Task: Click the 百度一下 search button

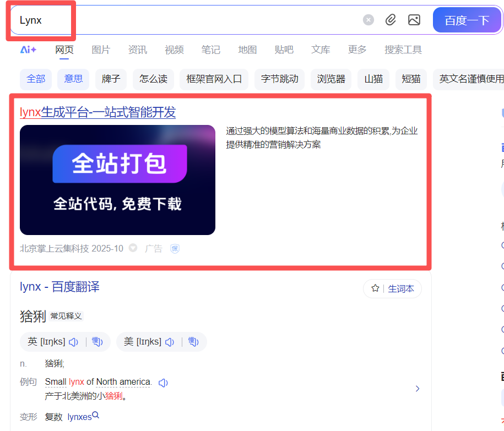Action: point(467,19)
